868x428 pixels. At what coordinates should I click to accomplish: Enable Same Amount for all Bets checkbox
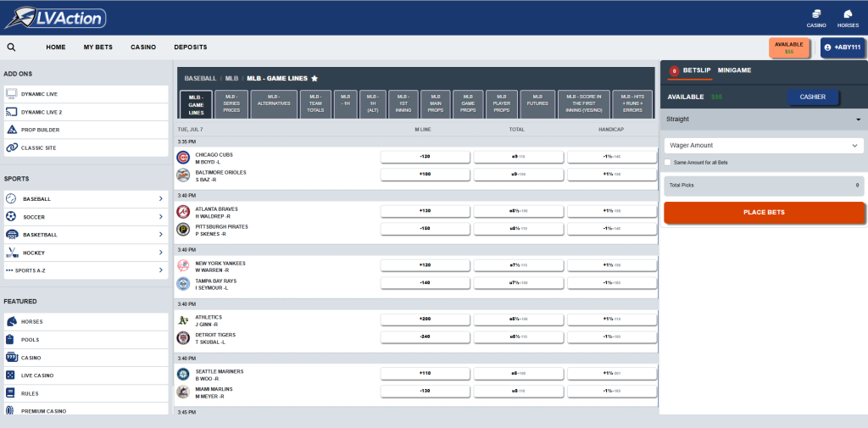(x=668, y=162)
